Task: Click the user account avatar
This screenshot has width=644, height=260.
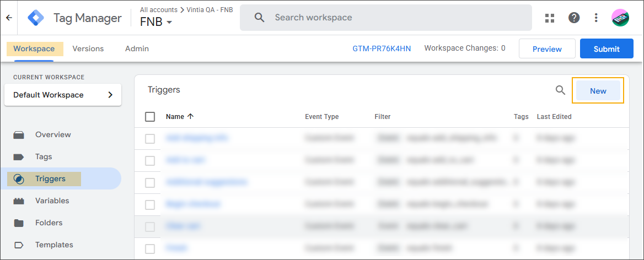Action: click(621, 18)
